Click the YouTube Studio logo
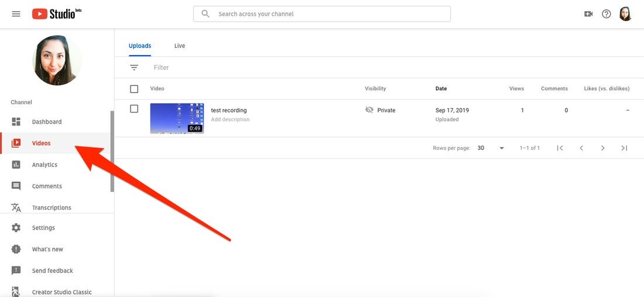The width and height of the screenshot is (644, 297). click(x=57, y=14)
